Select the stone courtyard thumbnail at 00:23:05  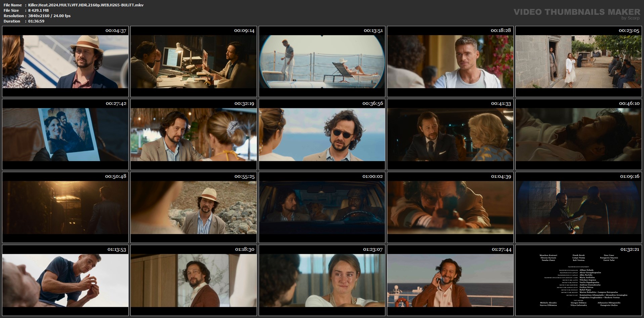(x=578, y=62)
